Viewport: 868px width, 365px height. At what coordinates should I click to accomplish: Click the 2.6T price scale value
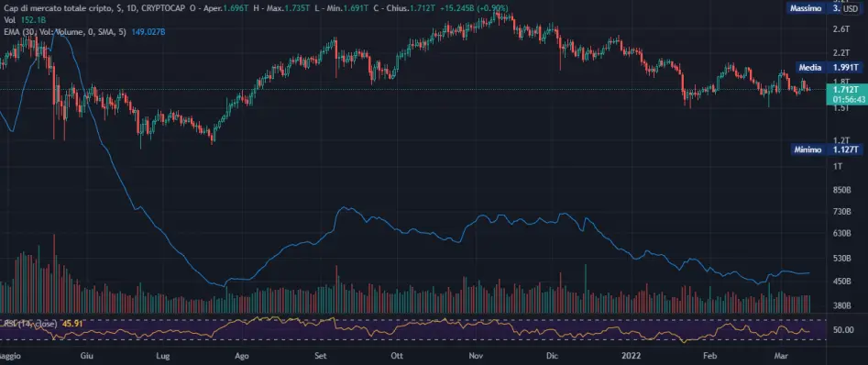(841, 28)
